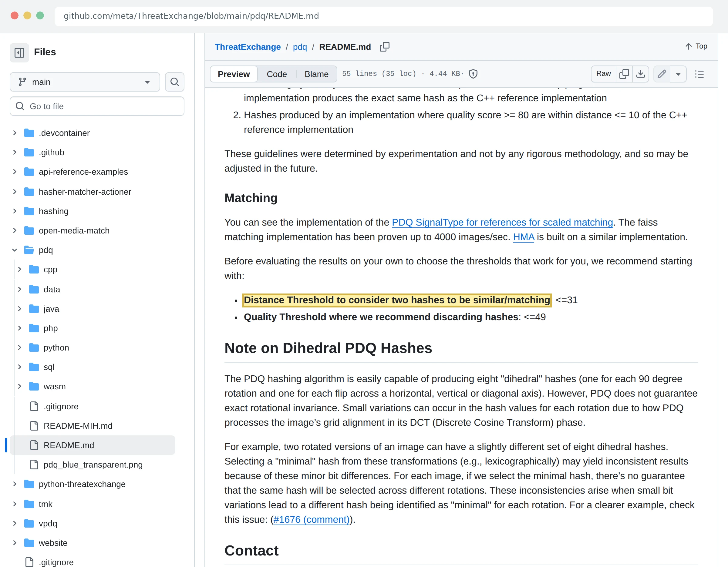Screen dimensions: 728x567
Task: Click the Go to file search field
Action: pyautogui.click(x=97, y=106)
